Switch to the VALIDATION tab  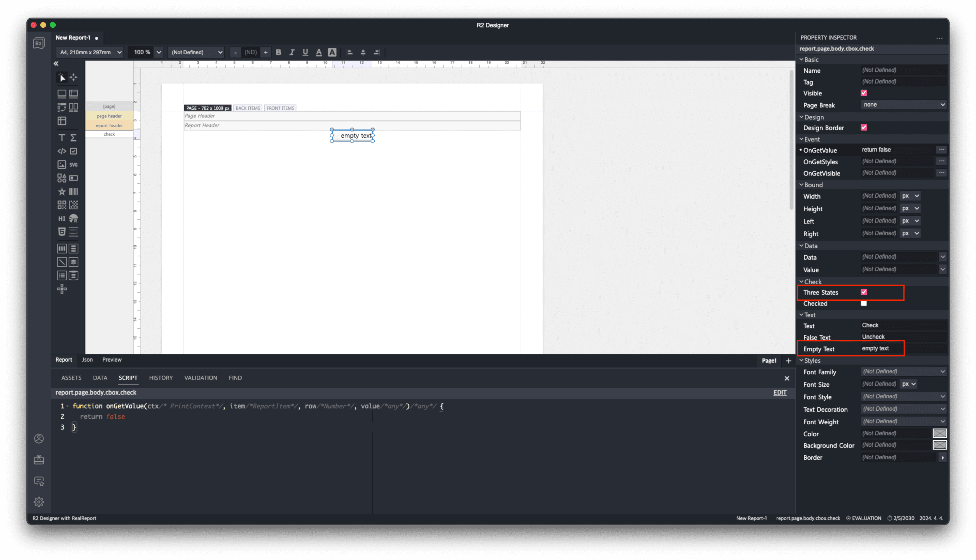pos(201,378)
